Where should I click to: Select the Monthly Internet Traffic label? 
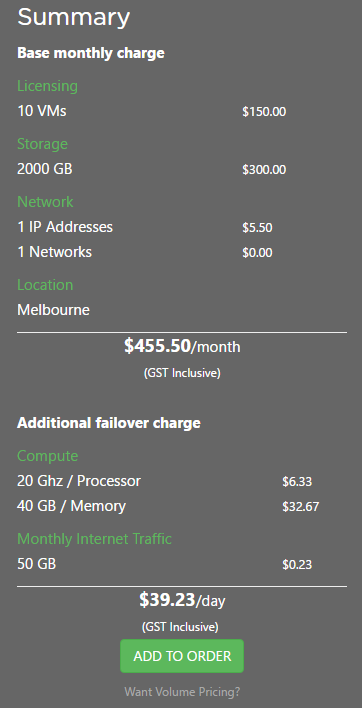coord(94,539)
